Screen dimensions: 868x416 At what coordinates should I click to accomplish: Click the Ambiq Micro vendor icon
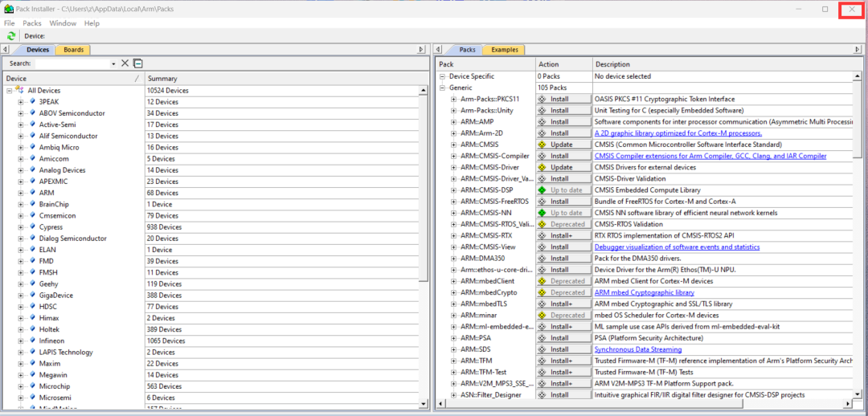pyautogui.click(x=32, y=148)
